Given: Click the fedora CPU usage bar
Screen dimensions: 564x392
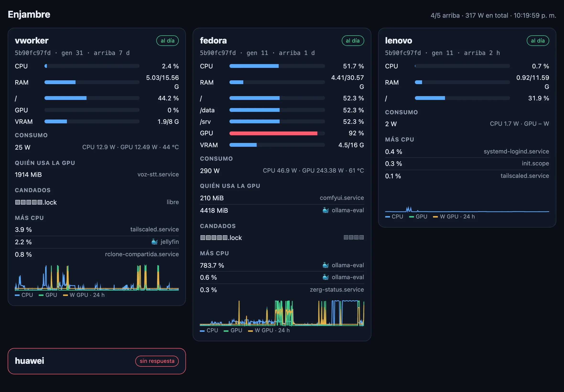Looking at the screenshot, I should [277, 66].
